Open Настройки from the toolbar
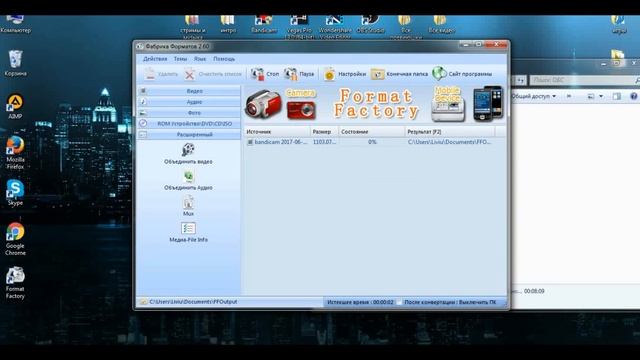 345,74
